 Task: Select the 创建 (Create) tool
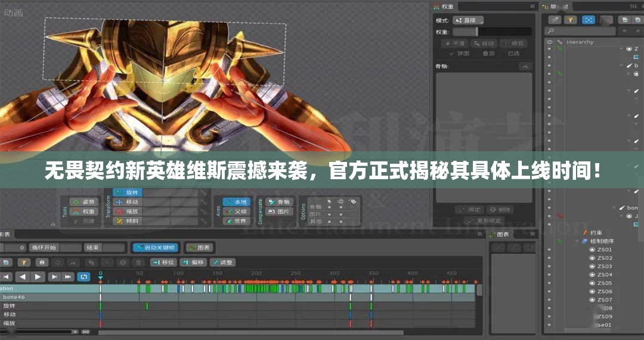coord(84,221)
